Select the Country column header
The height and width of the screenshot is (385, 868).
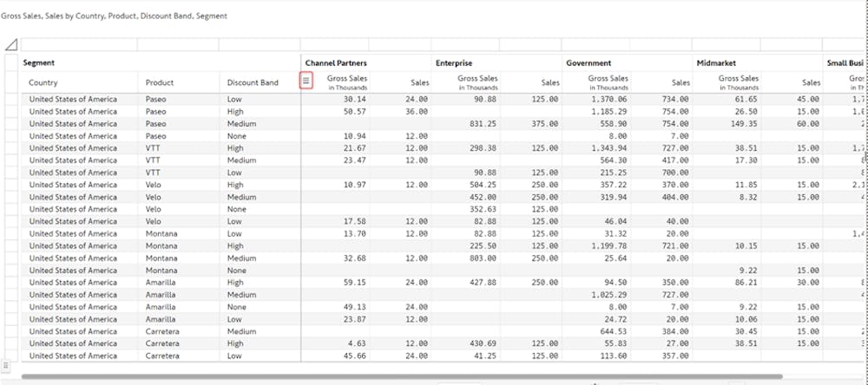(x=43, y=83)
